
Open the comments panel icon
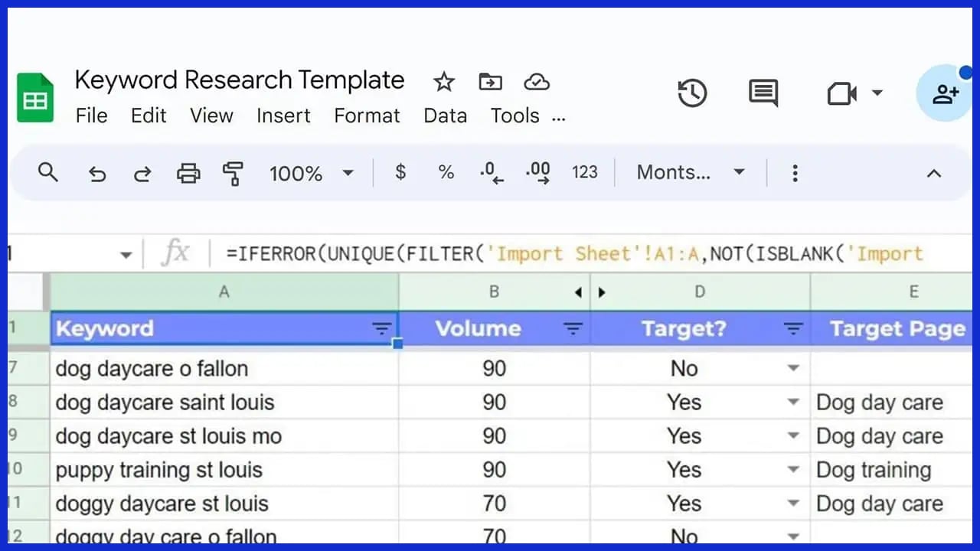click(x=762, y=93)
